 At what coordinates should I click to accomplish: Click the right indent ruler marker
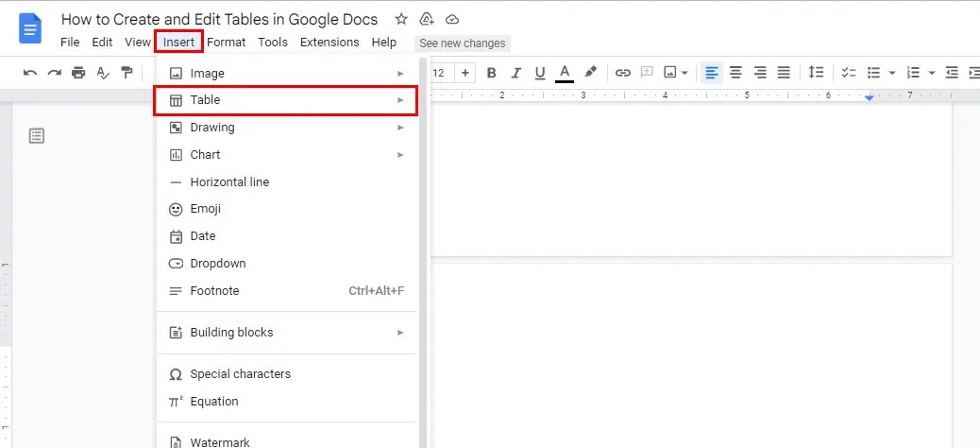pyautogui.click(x=869, y=98)
